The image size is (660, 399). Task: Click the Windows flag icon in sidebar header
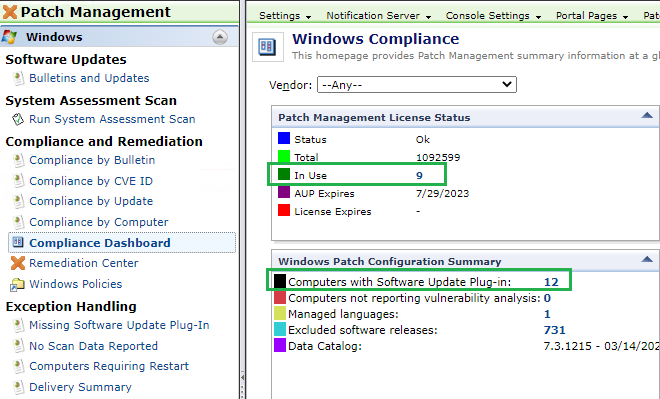click(9, 37)
